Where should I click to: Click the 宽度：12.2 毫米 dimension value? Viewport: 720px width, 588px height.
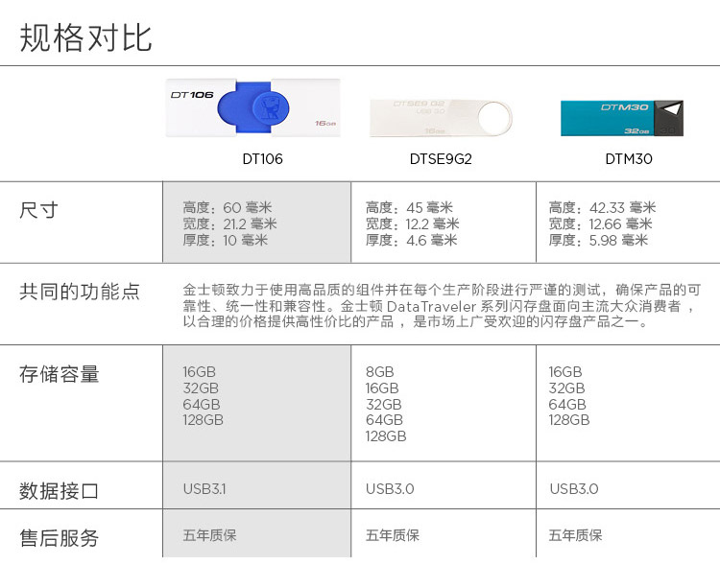[x=413, y=223]
